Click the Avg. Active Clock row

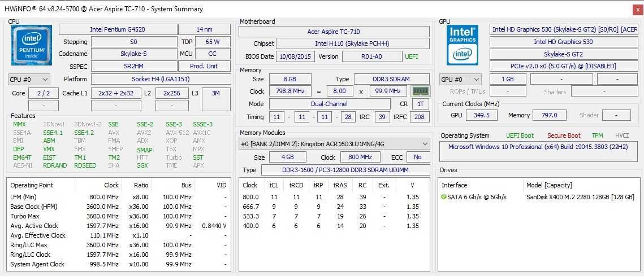coord(118,226)
